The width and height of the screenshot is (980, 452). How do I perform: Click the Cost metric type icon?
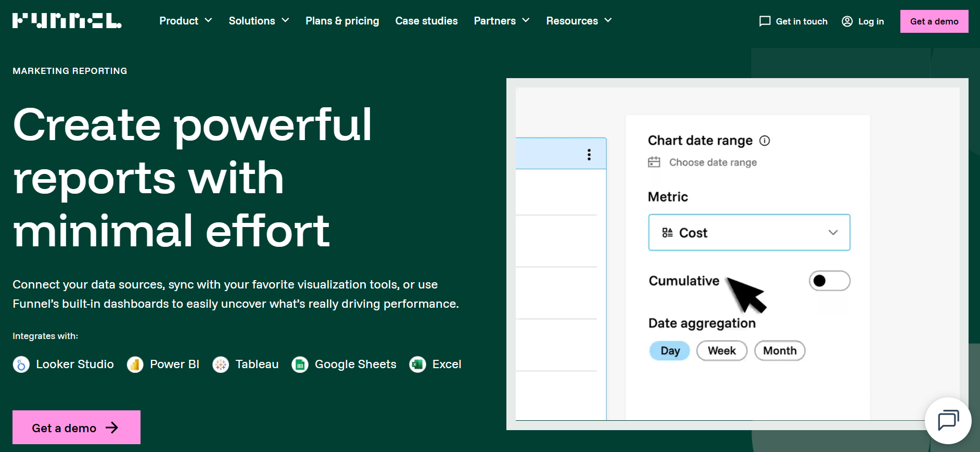point(667,233)
